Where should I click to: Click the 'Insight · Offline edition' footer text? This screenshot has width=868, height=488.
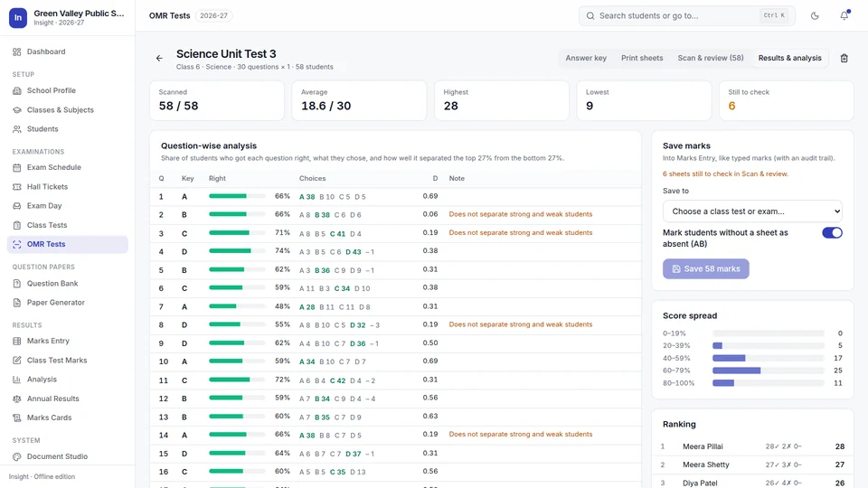(42, 477)
